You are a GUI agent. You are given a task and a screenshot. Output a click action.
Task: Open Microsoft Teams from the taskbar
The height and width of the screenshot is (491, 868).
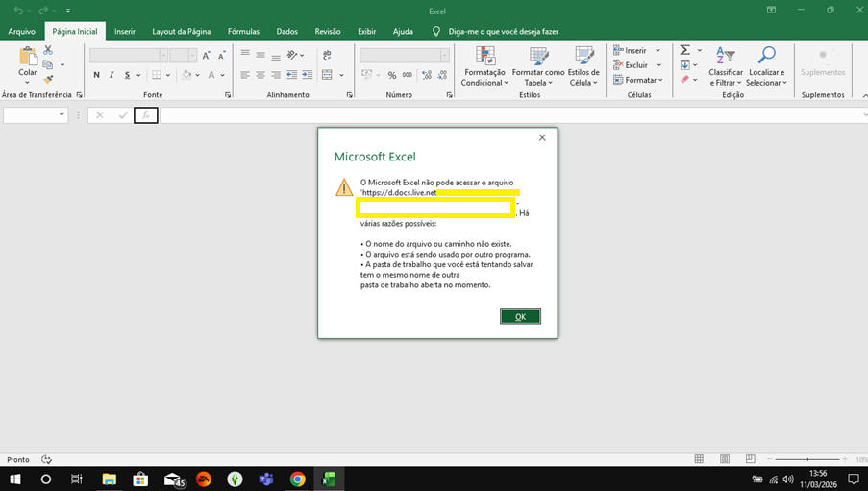pyautogui.click(x=266, y=479)
